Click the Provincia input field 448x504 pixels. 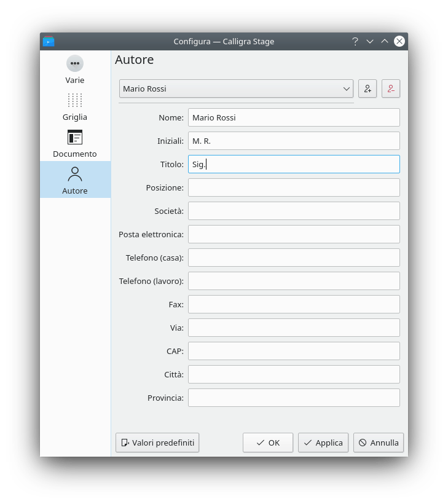294,398
